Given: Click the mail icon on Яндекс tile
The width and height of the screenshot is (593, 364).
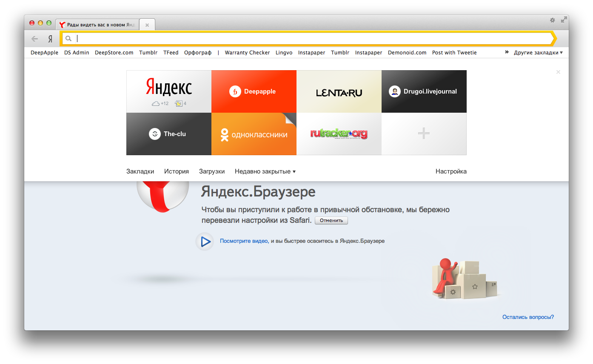Looking at the screenshot, I should [x=179, y=103].
